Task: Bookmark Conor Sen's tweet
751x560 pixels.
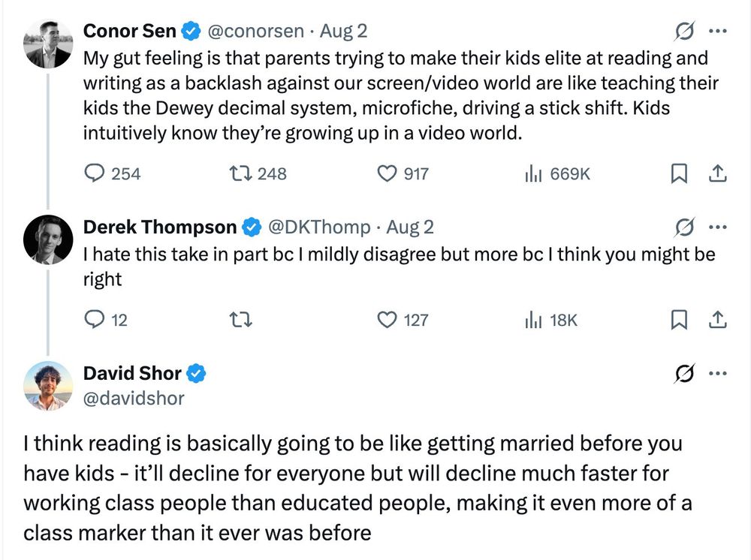Action: [x=678, y=173]
